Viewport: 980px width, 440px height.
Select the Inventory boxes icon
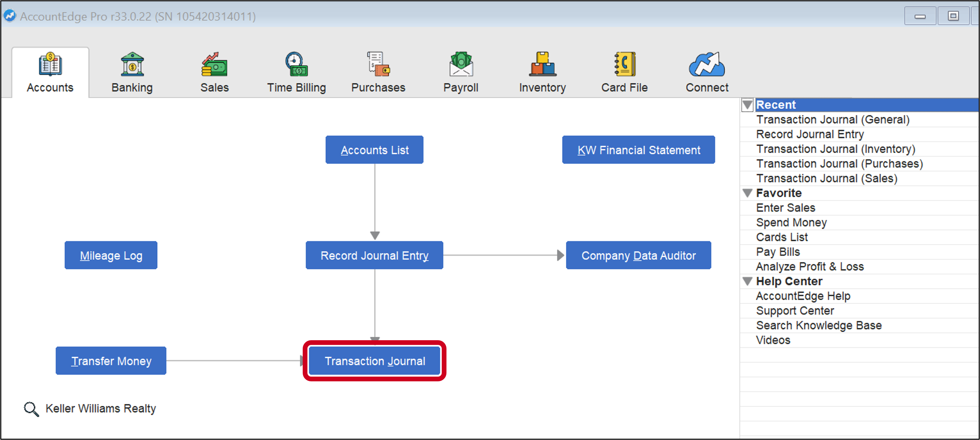[x=543, y=64]
